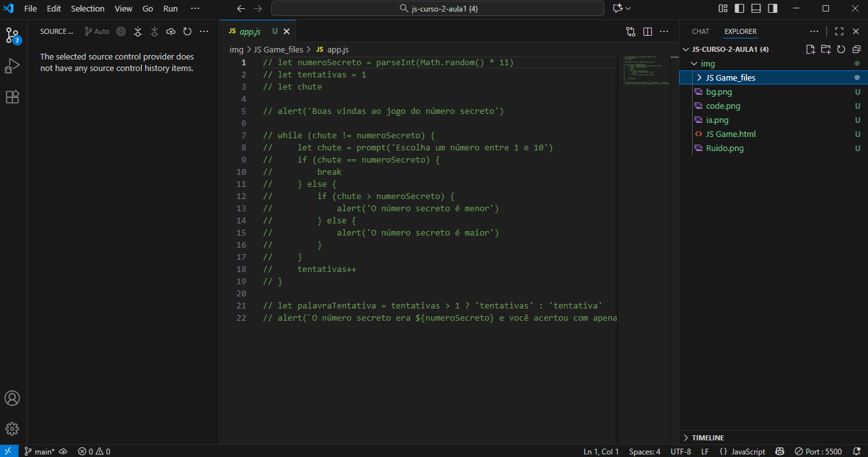Click the js-curso-2-aula1 search box
868x457 pixels.
pos(438,8)
